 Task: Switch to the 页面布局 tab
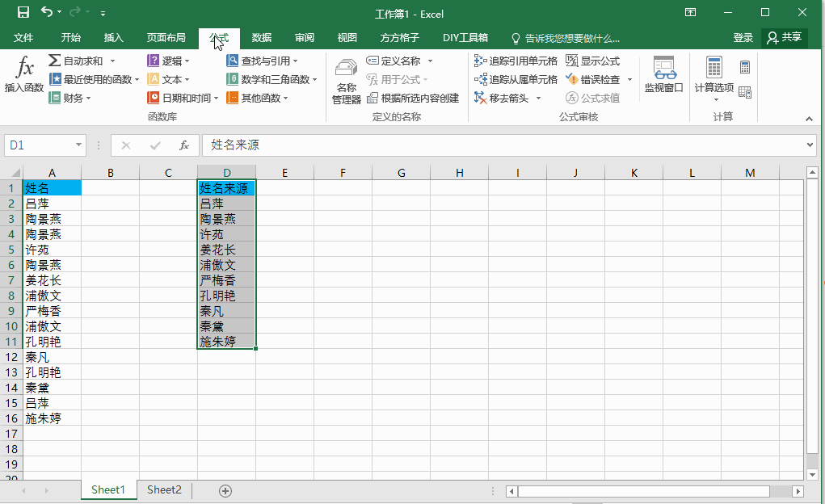(x=166, y=38)
